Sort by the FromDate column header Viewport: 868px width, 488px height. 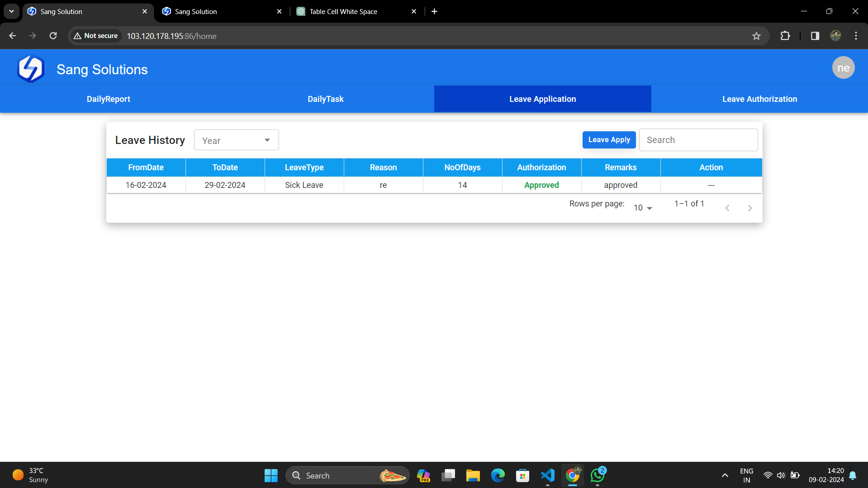[x=146, y=167]
